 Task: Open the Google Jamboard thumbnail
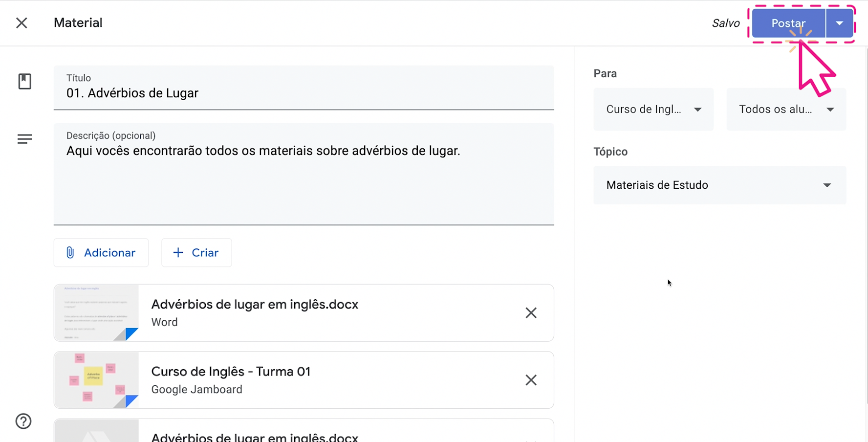point(96,380)
